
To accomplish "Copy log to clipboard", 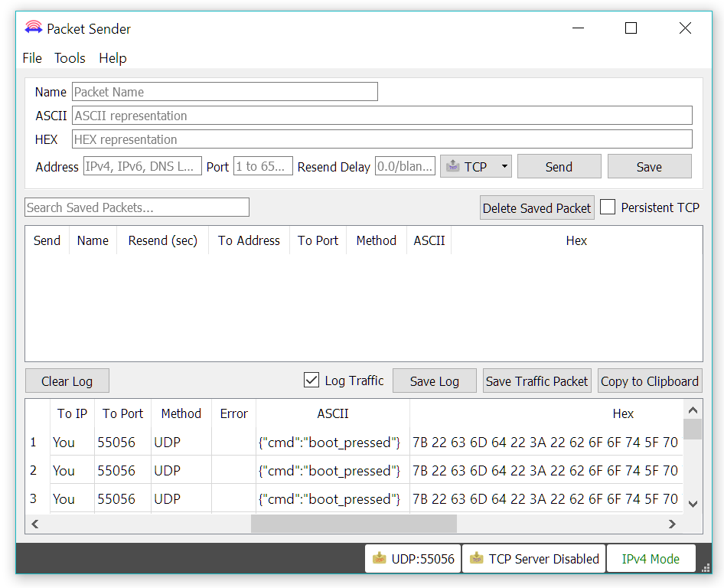I will coord(650,381).
